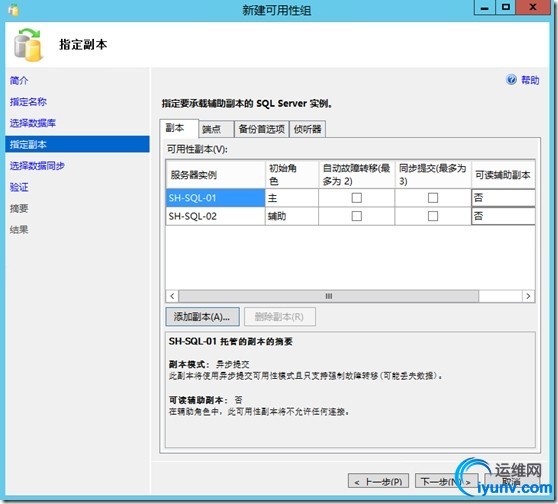The image size is (558, 504).
Task: Click the 初始角色 column header
Action: point(291,174)
